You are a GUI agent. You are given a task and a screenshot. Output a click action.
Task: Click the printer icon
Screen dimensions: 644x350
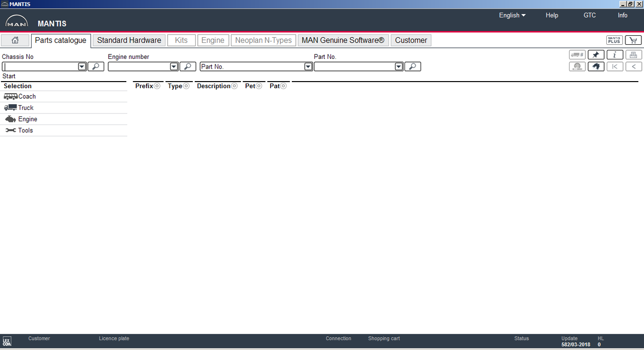click(x=634, y=55)
